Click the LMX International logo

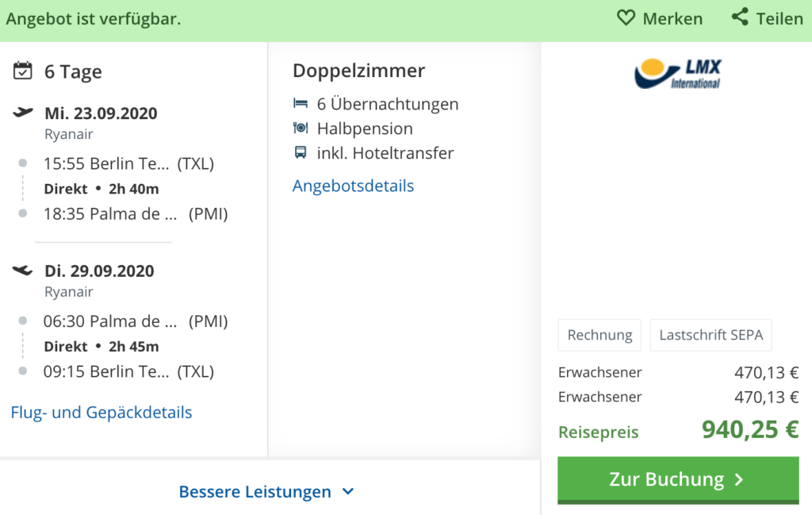click(x=677, y=73)
